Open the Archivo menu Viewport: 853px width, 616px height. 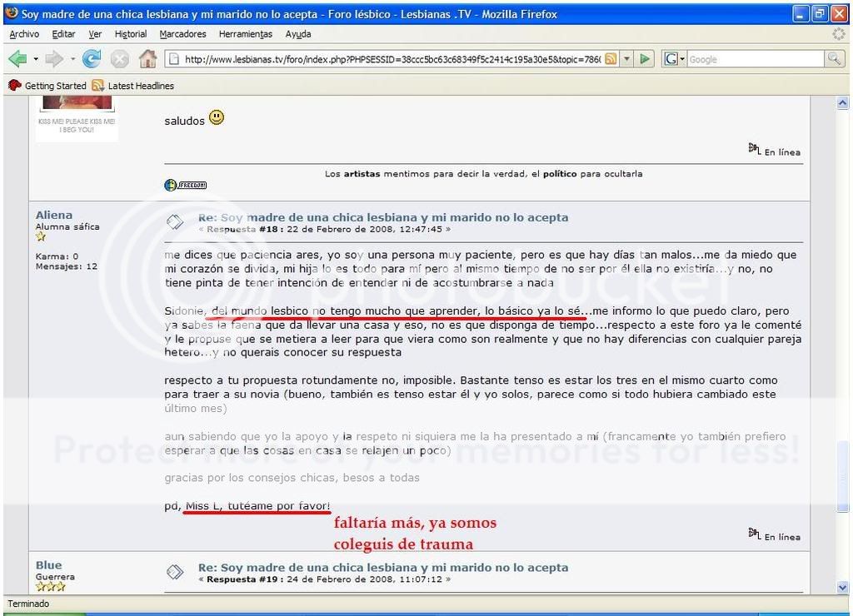coord(25,34)
